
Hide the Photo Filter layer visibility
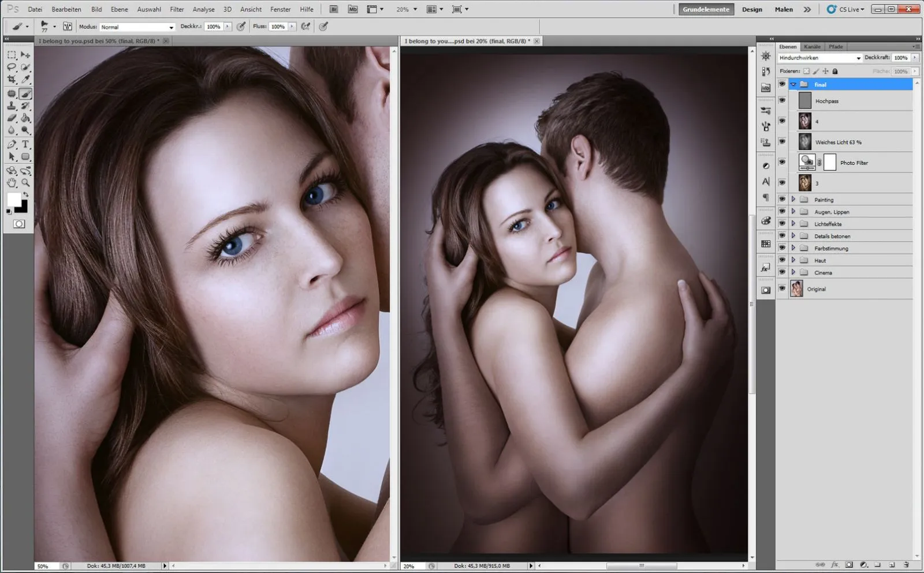point(782,162)
